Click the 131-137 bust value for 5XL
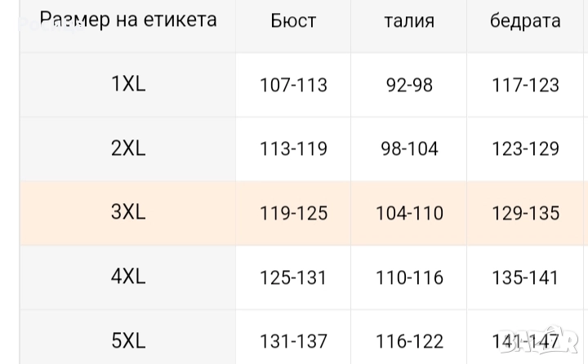This screenshot has width=588, height=364. coord(293,341)
